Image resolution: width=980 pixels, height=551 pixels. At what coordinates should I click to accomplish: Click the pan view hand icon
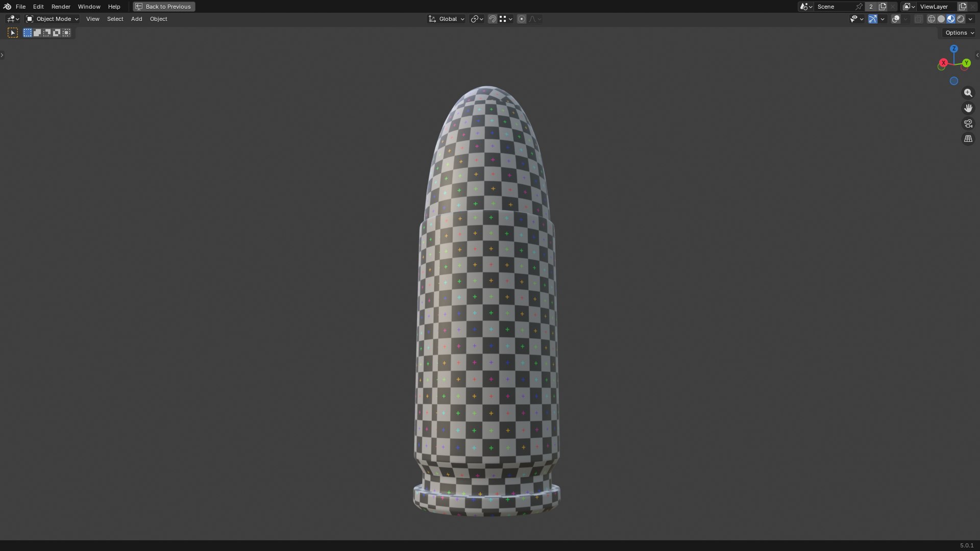pyautogui.click(x=968, y=108)
